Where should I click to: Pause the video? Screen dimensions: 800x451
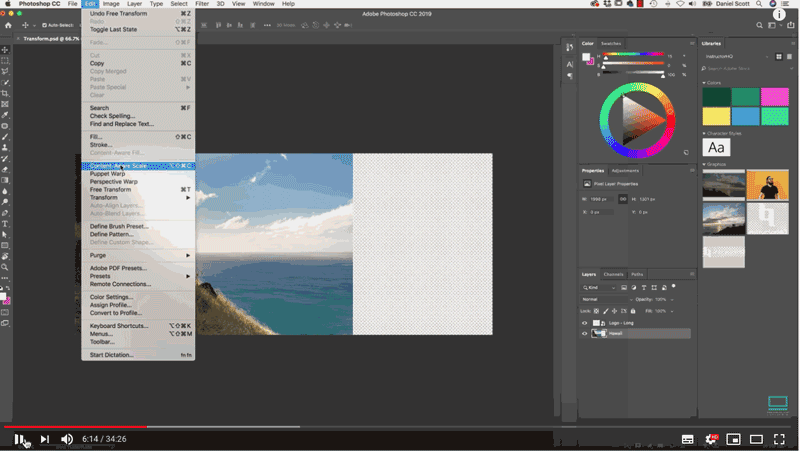[x=19, y=439]
